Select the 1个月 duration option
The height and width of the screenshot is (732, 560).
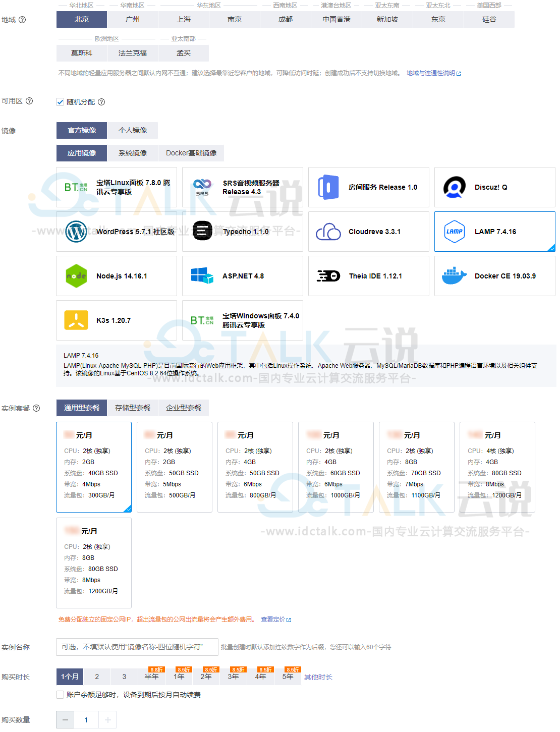(70, 677)
